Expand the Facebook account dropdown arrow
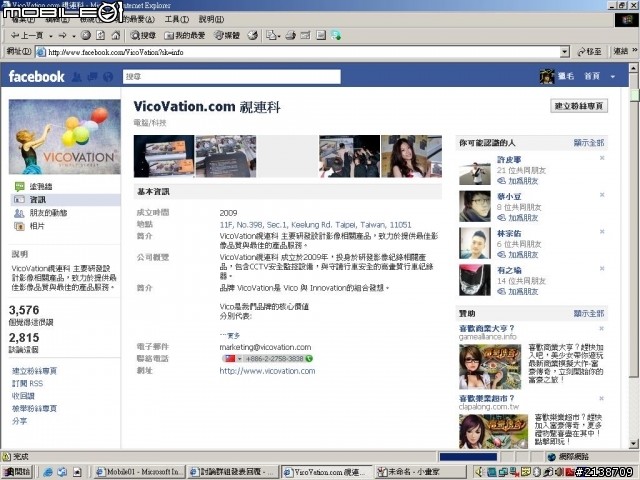Image resolution: width=640 pixels, height=480 pixels. coord(613,77)
